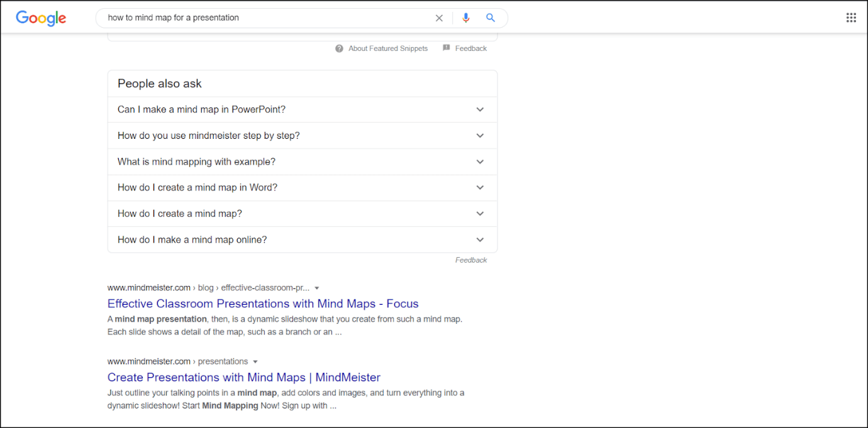The image size is (868, 428).
Task: Expand chevron for 'Can I make a mind map in PowerPoint?'
Action: tap(480, 109)
